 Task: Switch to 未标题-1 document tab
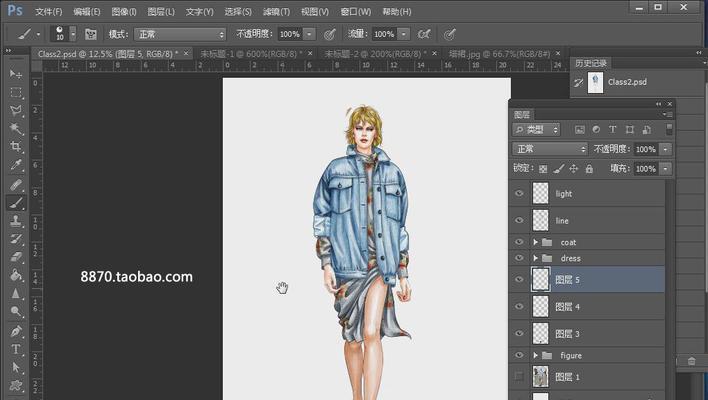click(252, 54)
